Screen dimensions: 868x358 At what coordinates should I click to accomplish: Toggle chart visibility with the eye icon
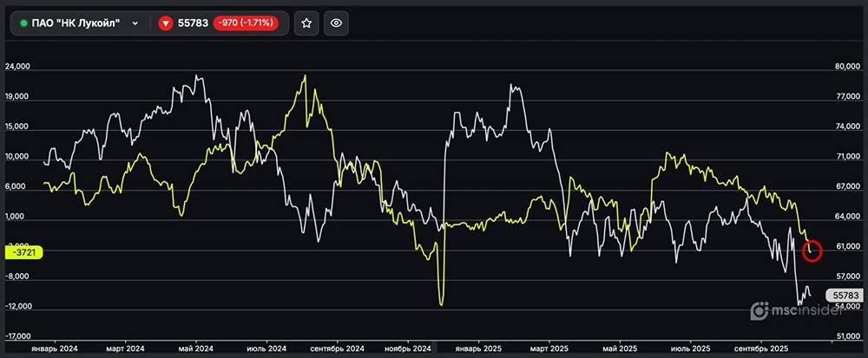click(336, 23)
